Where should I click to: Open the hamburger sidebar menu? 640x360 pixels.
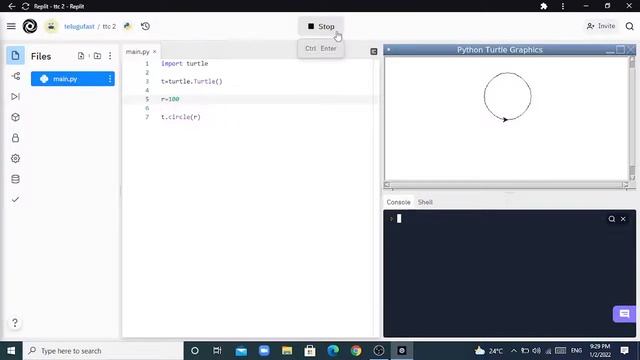pos(11,26)
